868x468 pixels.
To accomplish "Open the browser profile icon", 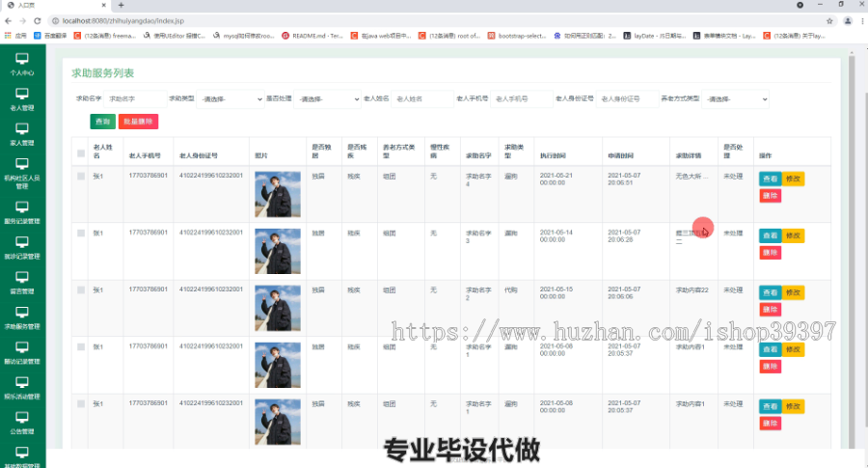I will 848,21.
